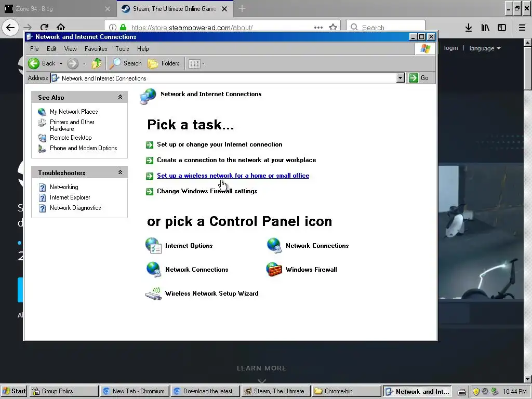Open the Views icon in toolbar

pos(194,64)
